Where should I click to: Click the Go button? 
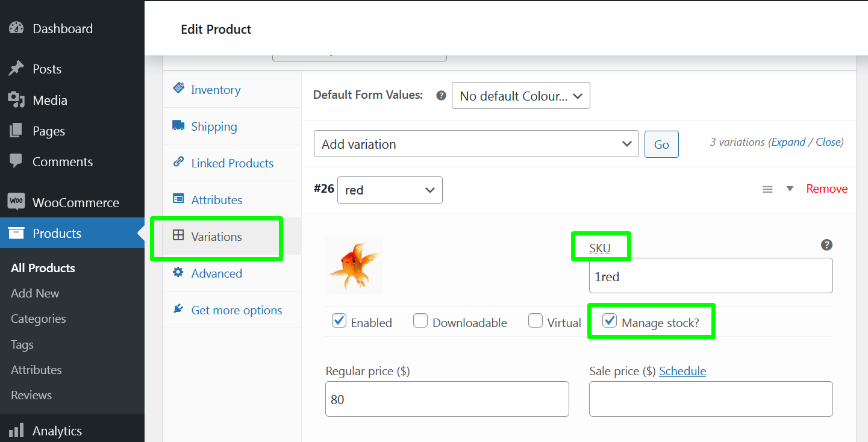pyautogui.click(x=661, y=145)
